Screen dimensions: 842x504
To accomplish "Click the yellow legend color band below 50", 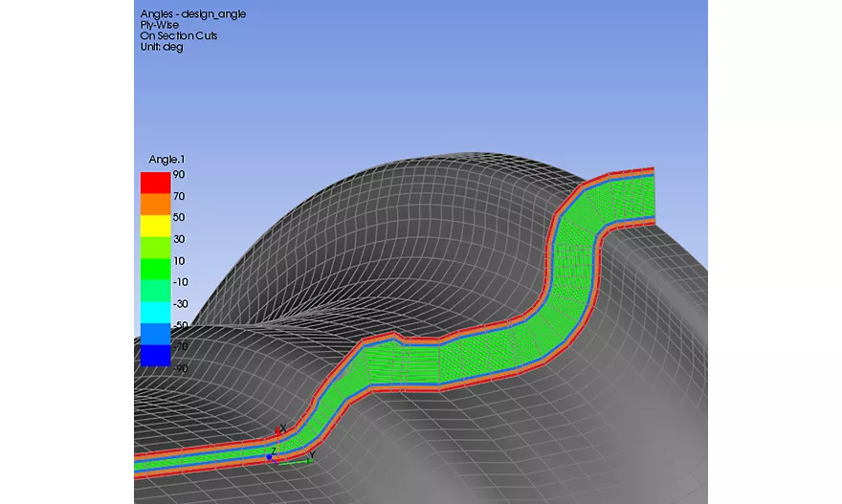I will 155,226.
